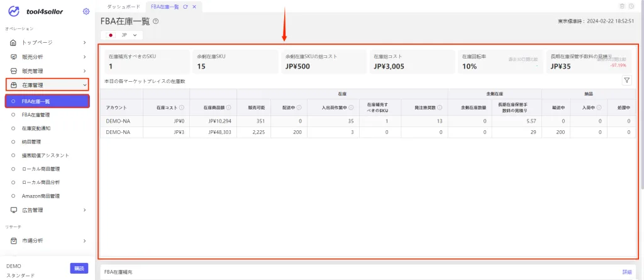The height and width of the screenshot is (280, 644).
Task: Expand the 販売分析 sidebar menu
Action: click(48, 57)
